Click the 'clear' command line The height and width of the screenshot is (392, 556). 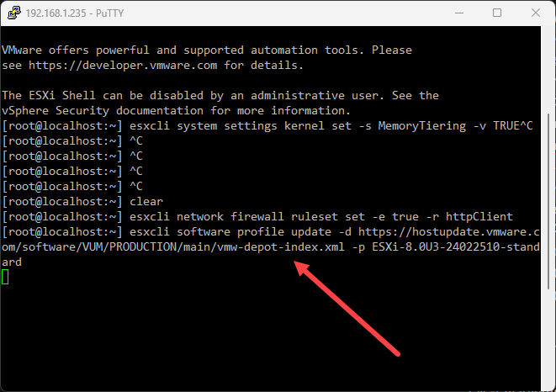(146, 201)
